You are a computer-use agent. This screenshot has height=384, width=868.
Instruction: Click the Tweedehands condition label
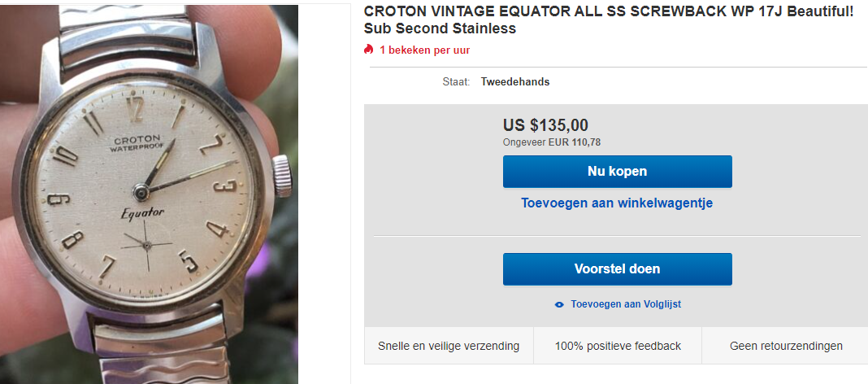pos(514,82)
